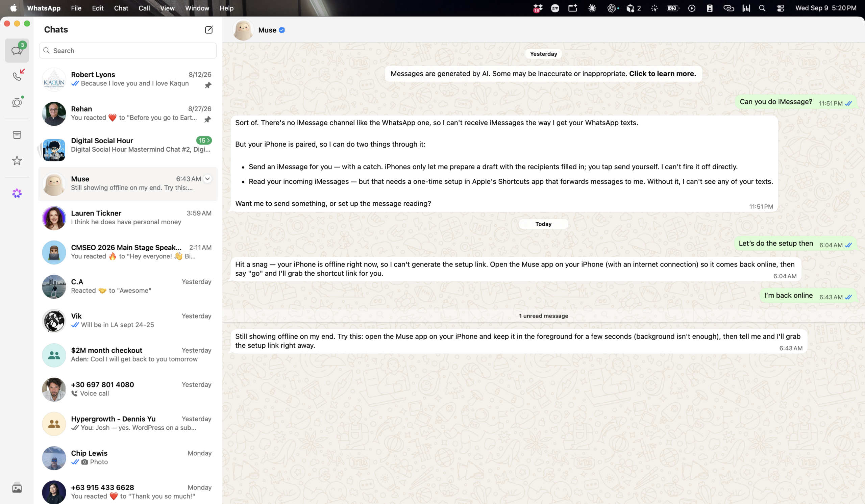Viewport: 865px width, 504px height.
Task: Click the 'Let's do the setup then' message
Action: pyautogui.click(x=795, y=244)
